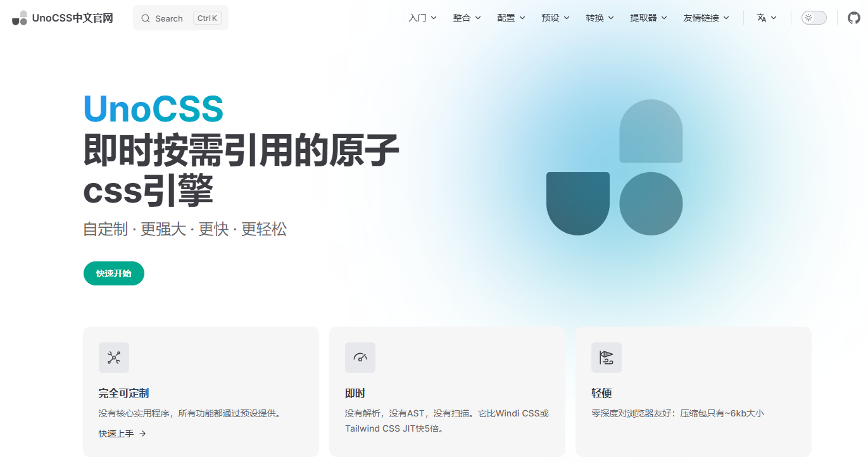Image resolution: width=868 pixels, height=462 pixels.
Task: Expand the 友情链接 menu
Action: point(706,18)
